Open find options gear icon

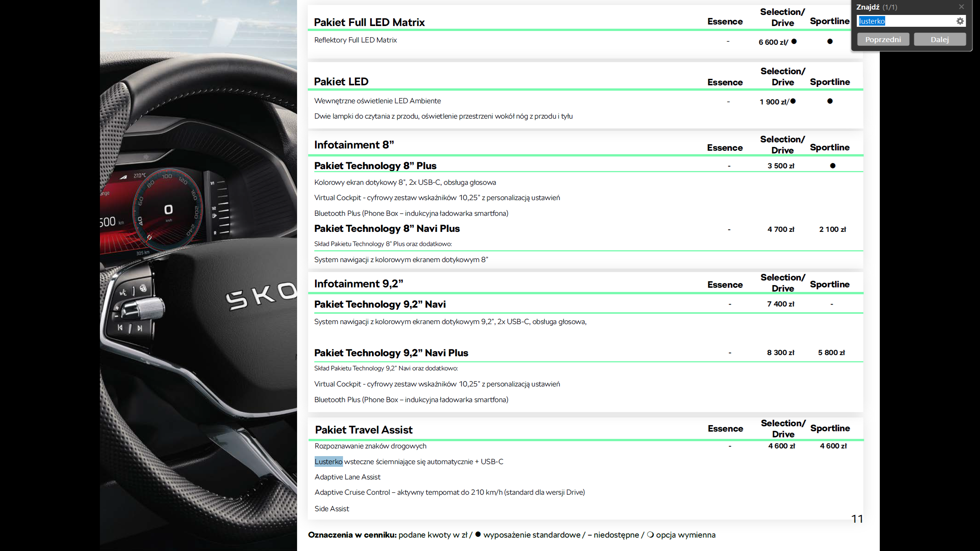tap(960, 21)
